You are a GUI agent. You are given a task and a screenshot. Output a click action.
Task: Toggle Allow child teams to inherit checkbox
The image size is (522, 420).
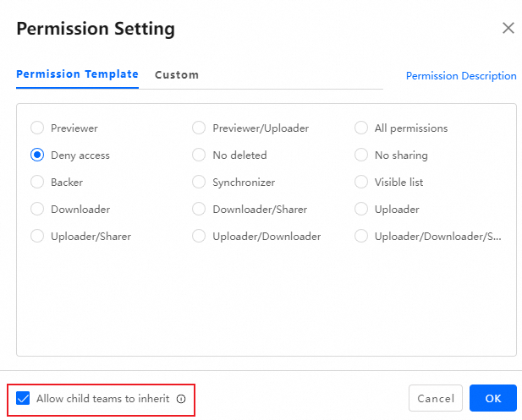point(24,398)
